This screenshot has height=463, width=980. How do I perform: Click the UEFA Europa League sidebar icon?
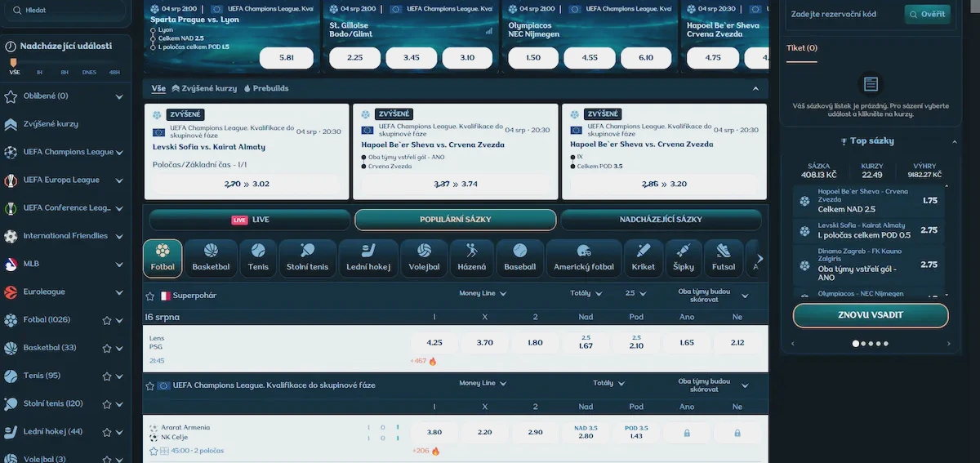pos(11,180)
